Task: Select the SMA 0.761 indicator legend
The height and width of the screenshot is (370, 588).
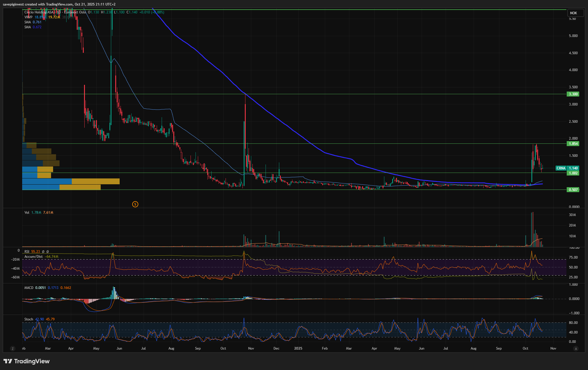Action: click(x=28, y=22)
